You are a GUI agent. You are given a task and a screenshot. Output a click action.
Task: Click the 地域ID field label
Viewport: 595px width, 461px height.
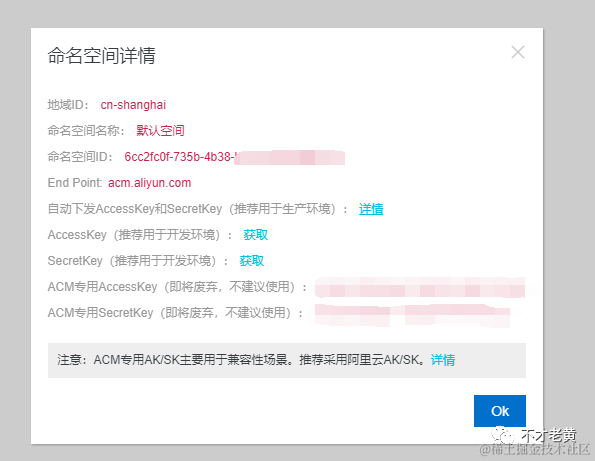68,105
